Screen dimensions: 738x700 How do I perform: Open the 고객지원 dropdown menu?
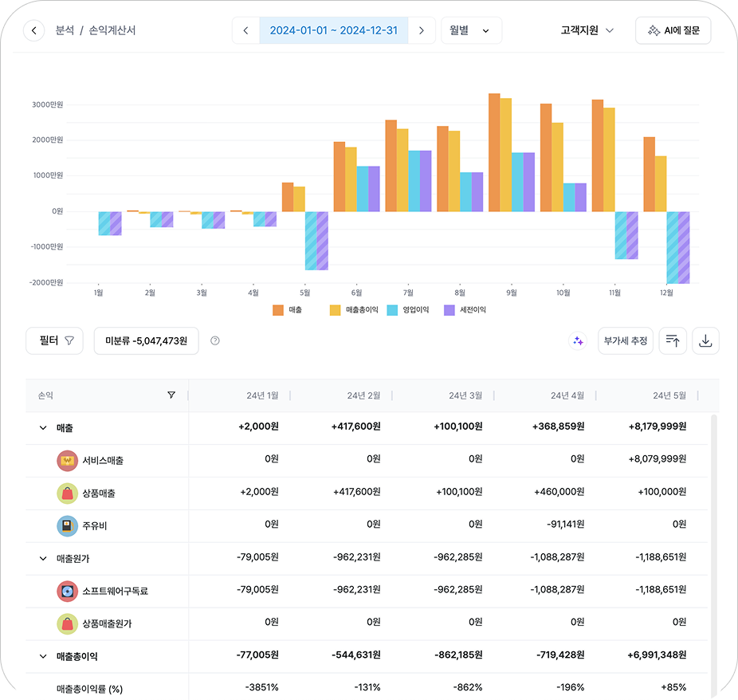tap(587, 31)
